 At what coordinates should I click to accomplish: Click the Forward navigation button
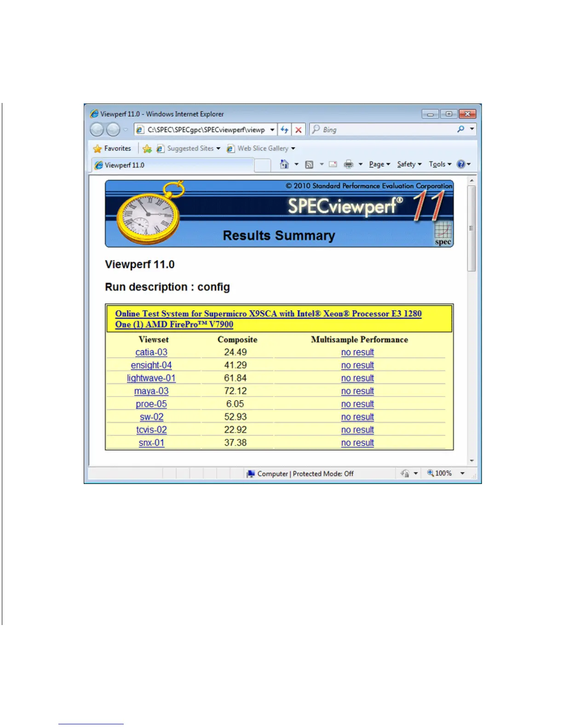[x=113, y=130]
